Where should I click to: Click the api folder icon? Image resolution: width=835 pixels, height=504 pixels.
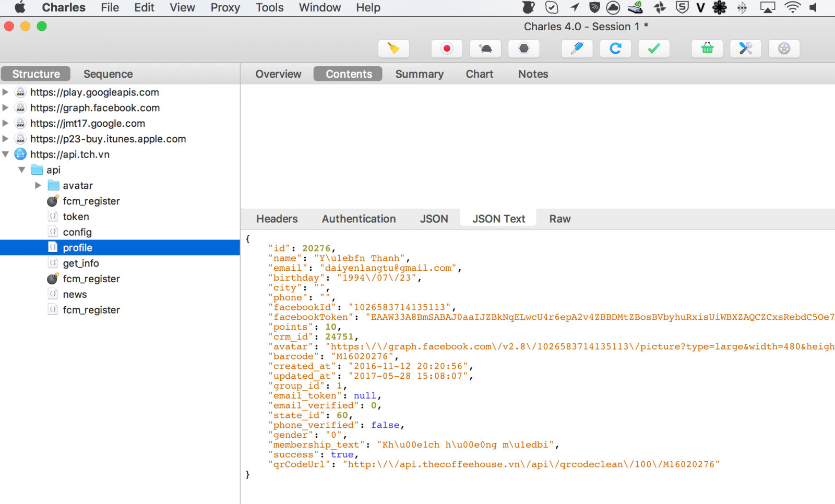pos(37,170)
